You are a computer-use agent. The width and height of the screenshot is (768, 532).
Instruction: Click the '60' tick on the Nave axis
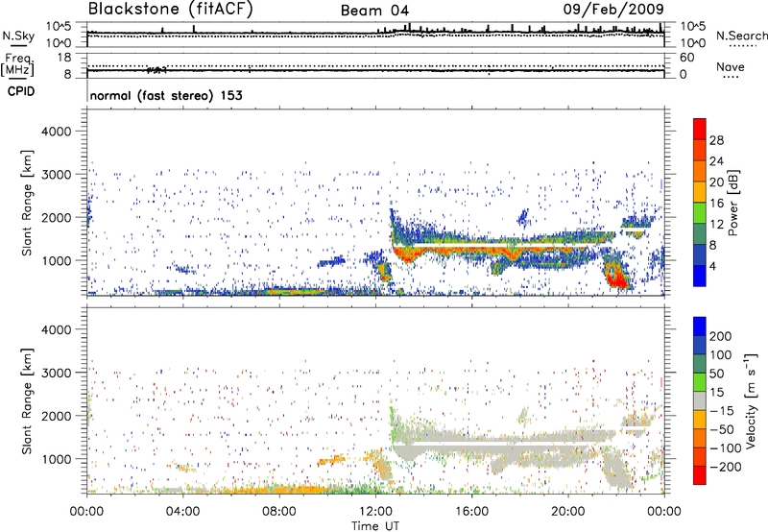click(x=686, y=58)
